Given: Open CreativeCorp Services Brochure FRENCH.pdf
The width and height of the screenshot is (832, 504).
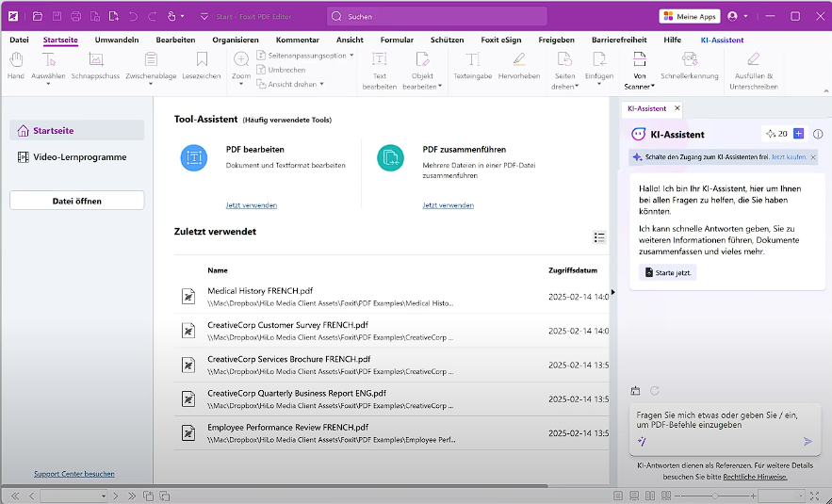Looking at the screenshot, I should coord(392,365).
